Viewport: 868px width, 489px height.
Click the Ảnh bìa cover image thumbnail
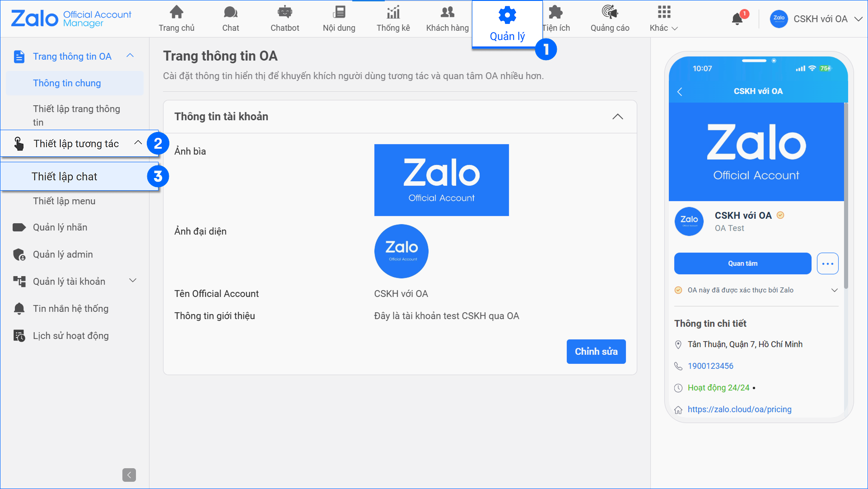[441, 180]
